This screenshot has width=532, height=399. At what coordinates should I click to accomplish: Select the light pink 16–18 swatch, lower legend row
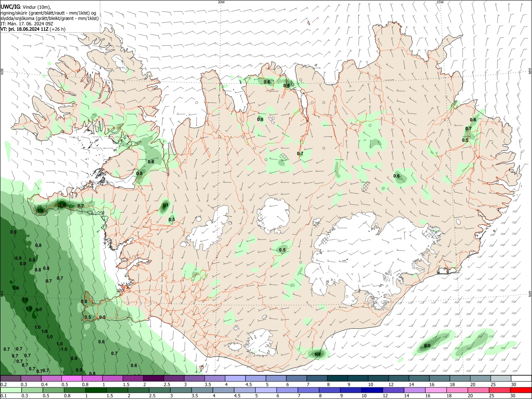pyautogui.click(x=436, y=390)
